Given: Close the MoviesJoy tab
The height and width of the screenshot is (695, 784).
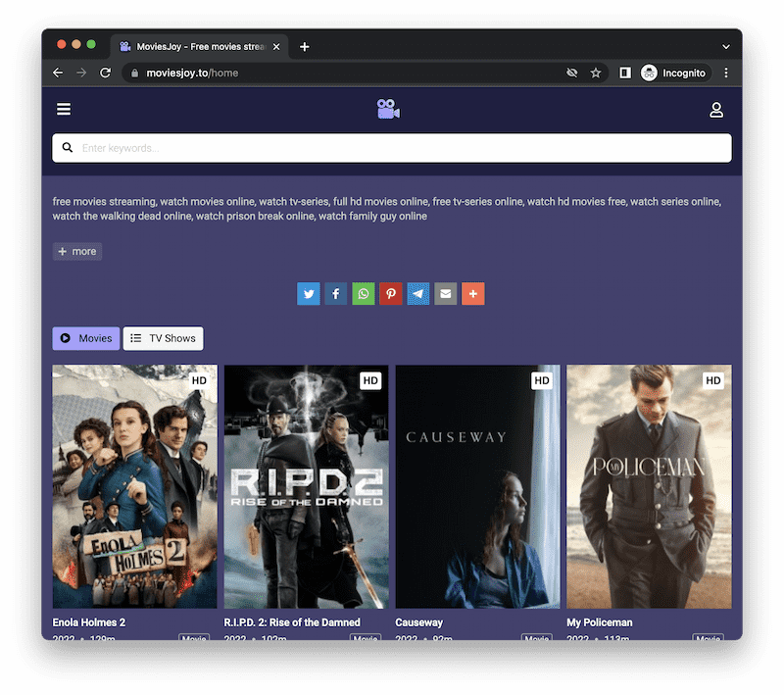Looking at the screenshot, I should pos(276,46).
